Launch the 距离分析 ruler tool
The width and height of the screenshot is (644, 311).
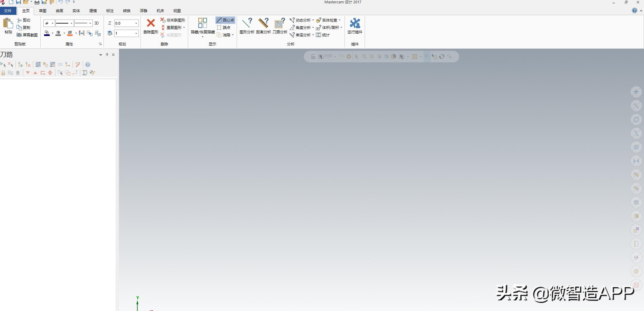click(x=263, y=23)
